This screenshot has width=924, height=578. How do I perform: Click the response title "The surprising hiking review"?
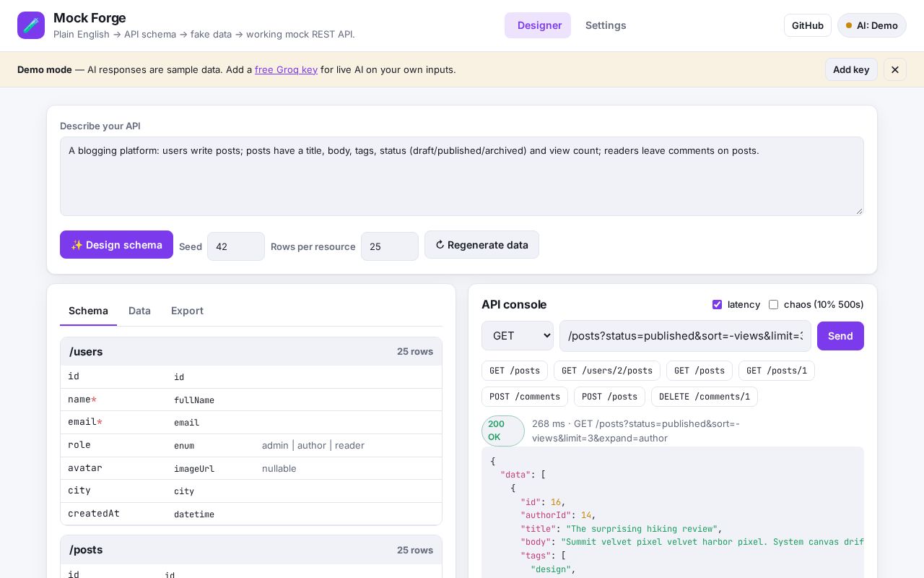(x=642, y=529)
